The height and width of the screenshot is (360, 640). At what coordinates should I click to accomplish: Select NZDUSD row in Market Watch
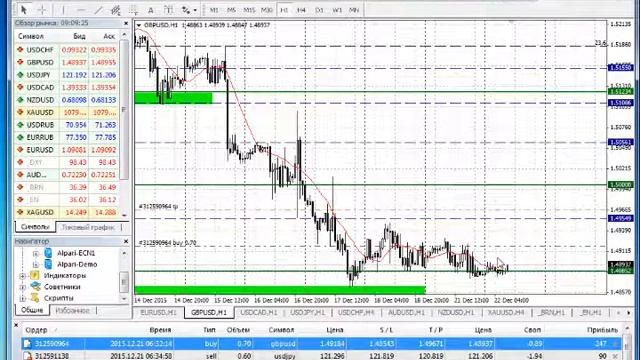(x=67, y=100)
